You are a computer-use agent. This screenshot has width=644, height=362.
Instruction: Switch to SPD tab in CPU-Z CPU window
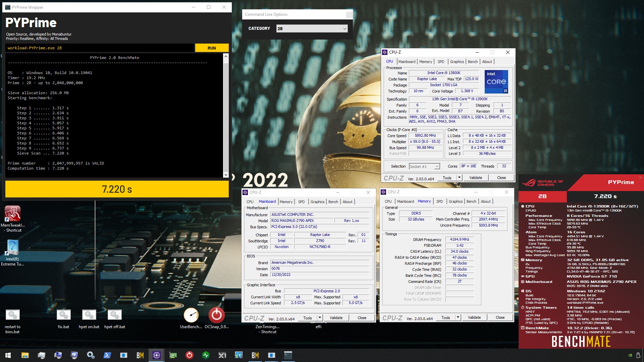click(441, 62)
